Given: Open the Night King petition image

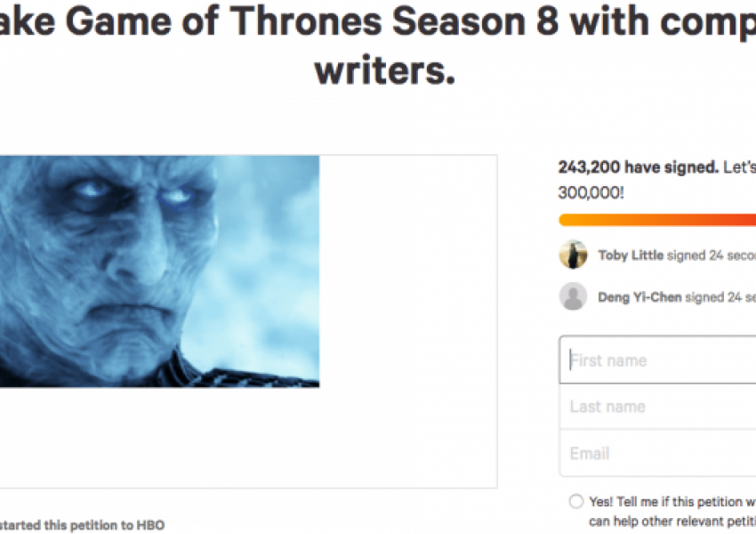Looking at the screenshot, I should [x=158, y=271].
